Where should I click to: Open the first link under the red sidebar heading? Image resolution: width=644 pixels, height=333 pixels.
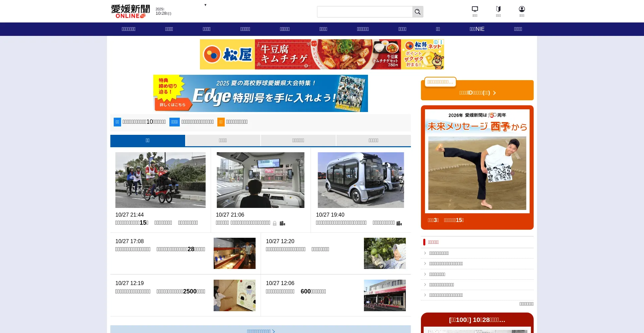tap(439, 253)
